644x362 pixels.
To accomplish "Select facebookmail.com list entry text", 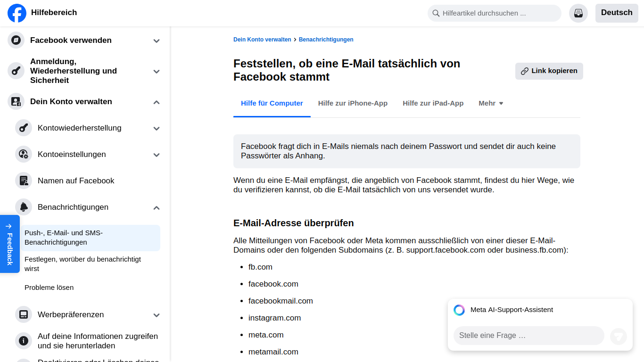I will (x=281, y=301).
